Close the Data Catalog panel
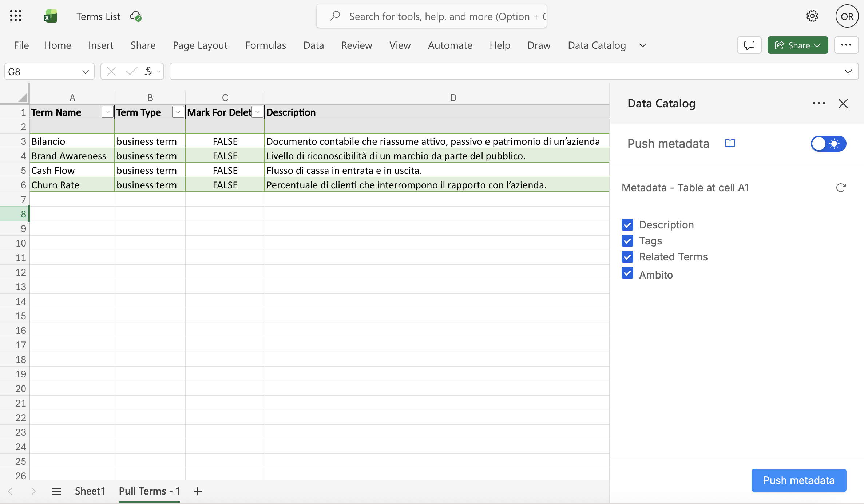 point(843,104)
